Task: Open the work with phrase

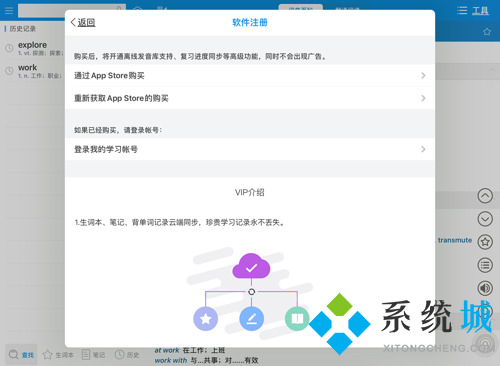Action: pos(171,360)
